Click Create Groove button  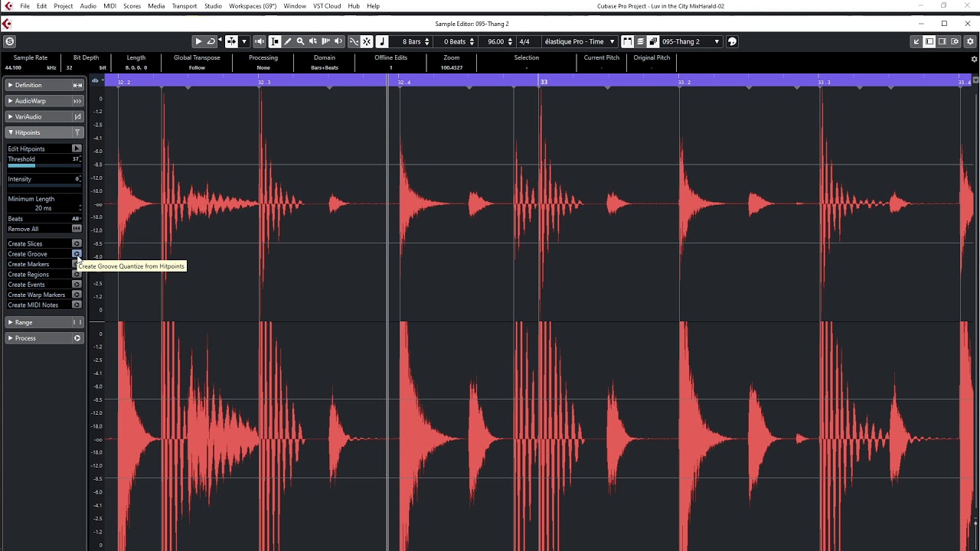[x=77, y=254]
